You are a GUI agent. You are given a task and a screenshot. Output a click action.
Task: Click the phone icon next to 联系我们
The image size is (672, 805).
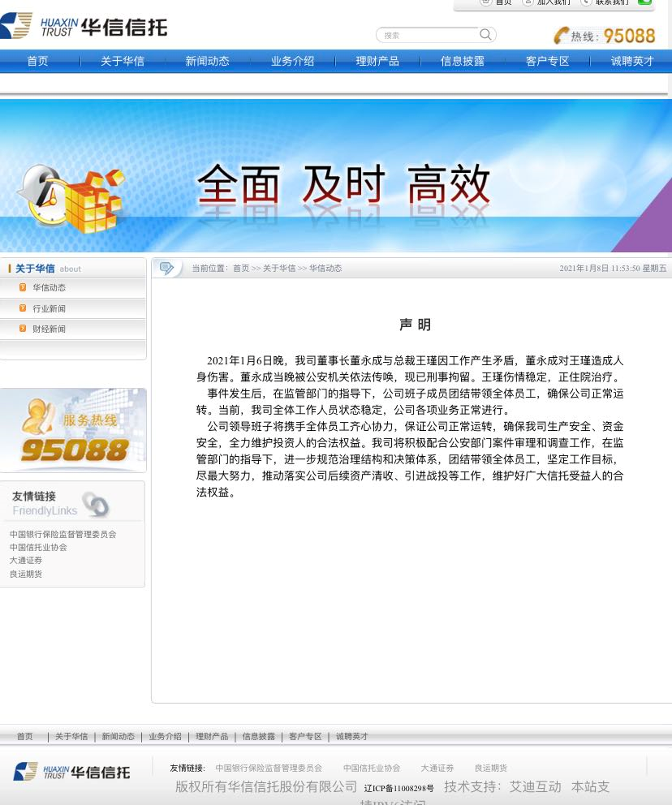[586, 2]
